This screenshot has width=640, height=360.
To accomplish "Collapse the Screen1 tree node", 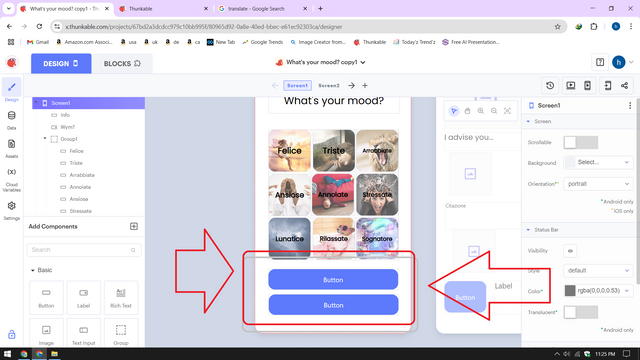I will click(36, 103).
